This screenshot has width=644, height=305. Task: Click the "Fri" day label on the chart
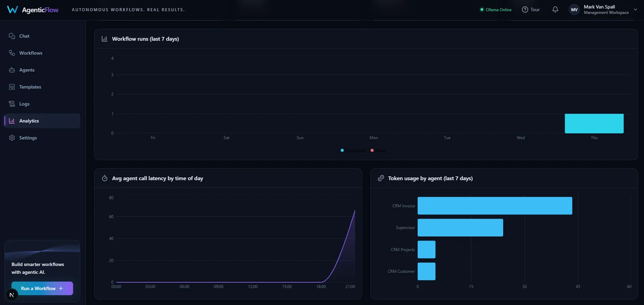(x=153, y=138)
